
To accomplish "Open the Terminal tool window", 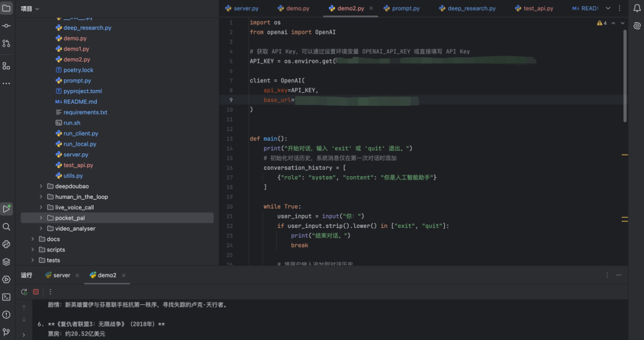I will [7, 296].
